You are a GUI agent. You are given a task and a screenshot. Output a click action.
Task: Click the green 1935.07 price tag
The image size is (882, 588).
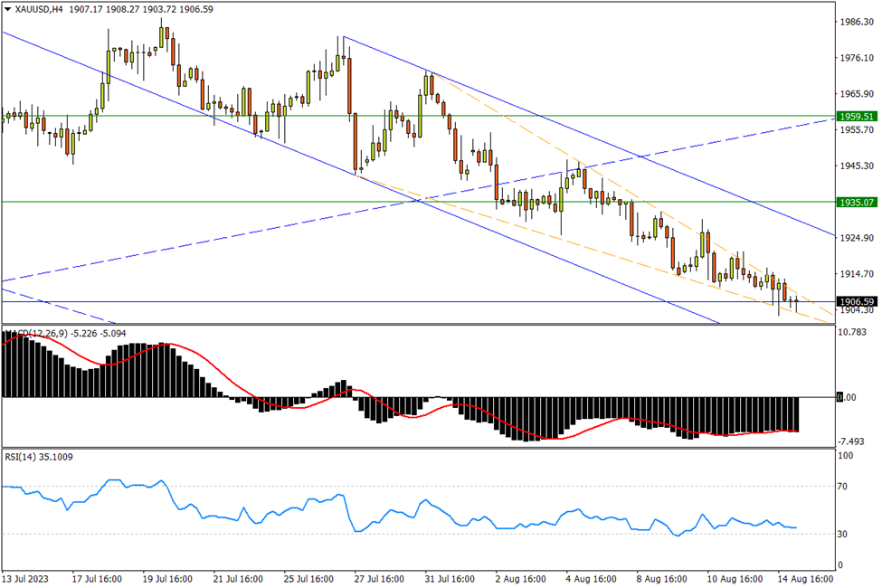coord(857,202)
